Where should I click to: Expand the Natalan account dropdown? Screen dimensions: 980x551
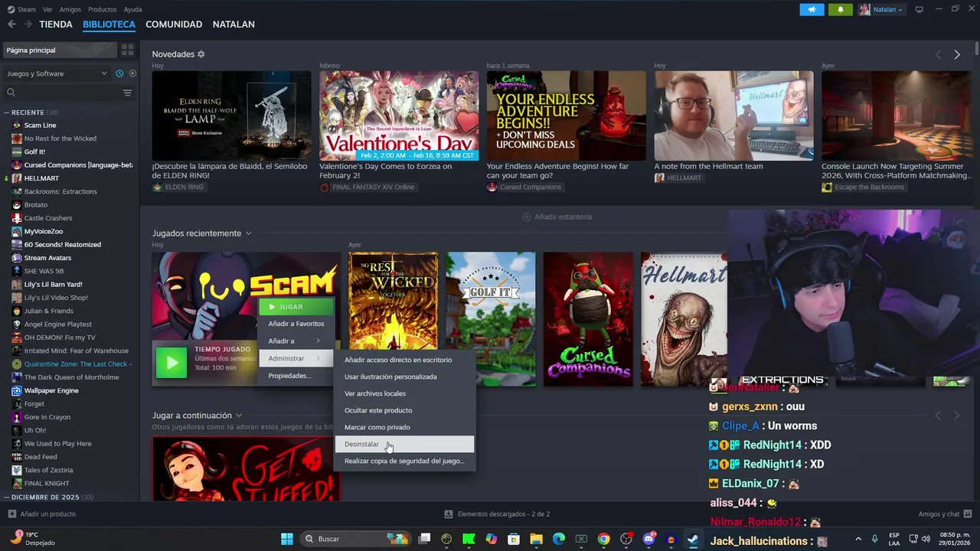(x=880, y=9)
